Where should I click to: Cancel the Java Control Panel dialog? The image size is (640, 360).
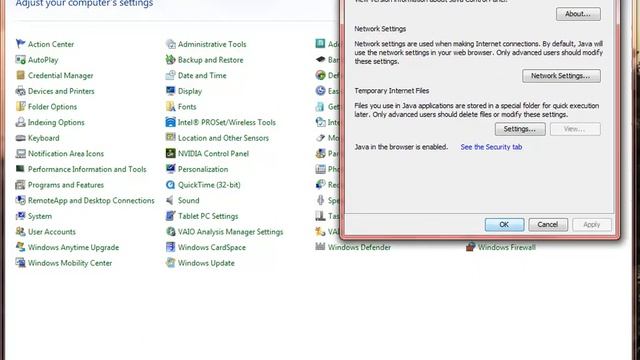(548, 224)
